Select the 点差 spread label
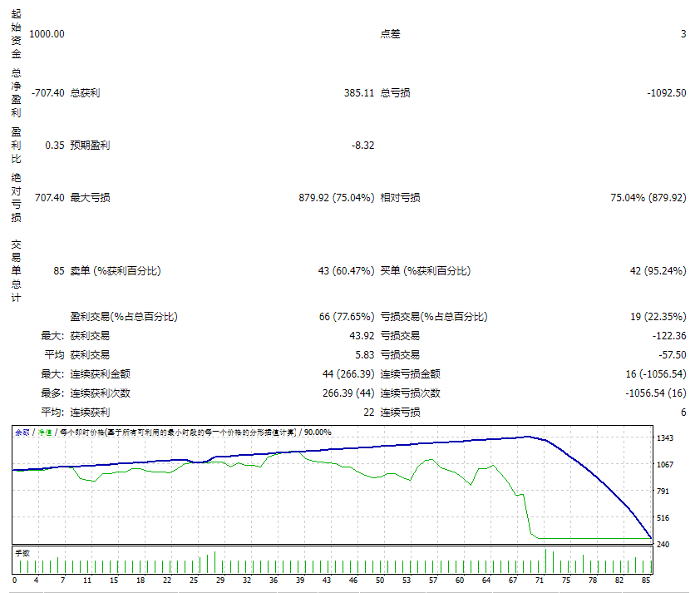Image resolution: width=700 pixels, height=593 pixels. click(390, 34)
